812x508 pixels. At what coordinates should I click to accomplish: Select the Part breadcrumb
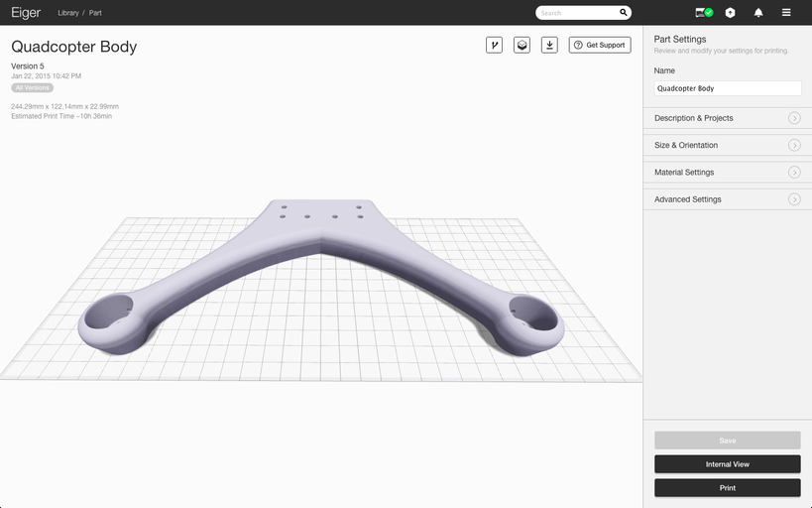pos(95,13)
